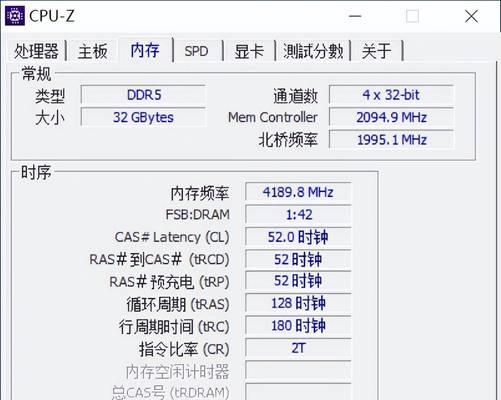Click the 北桥频率 label

[x=288, y=140]
